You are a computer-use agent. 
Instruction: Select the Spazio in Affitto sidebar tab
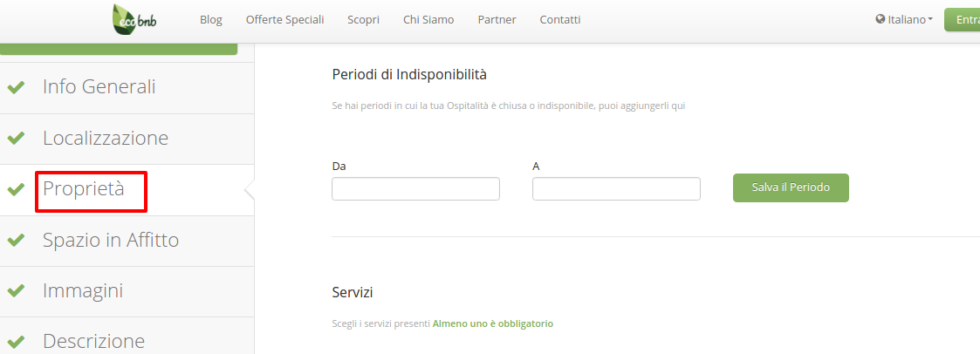(x=111, y=241)
